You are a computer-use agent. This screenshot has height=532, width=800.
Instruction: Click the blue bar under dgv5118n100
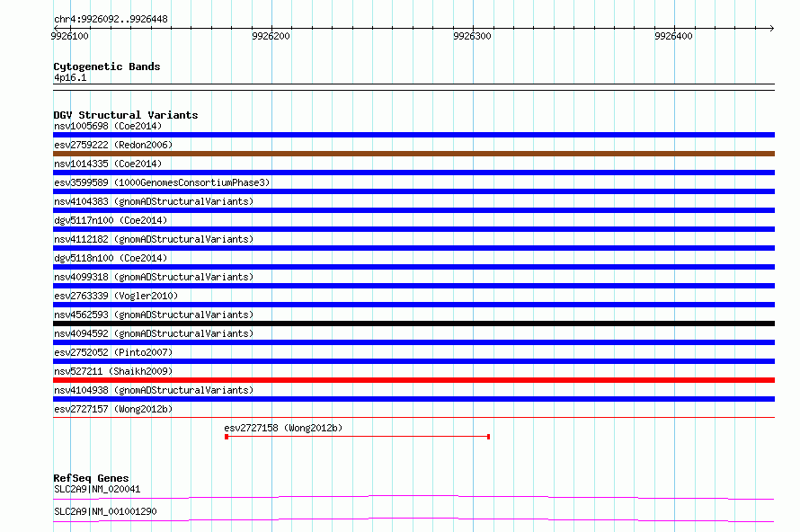click(x=413, y=267)
